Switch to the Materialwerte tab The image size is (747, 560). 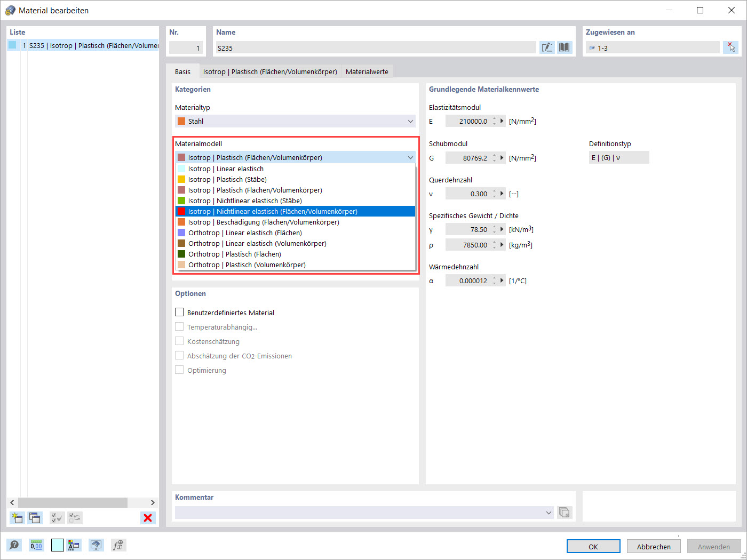coord(367,71)
